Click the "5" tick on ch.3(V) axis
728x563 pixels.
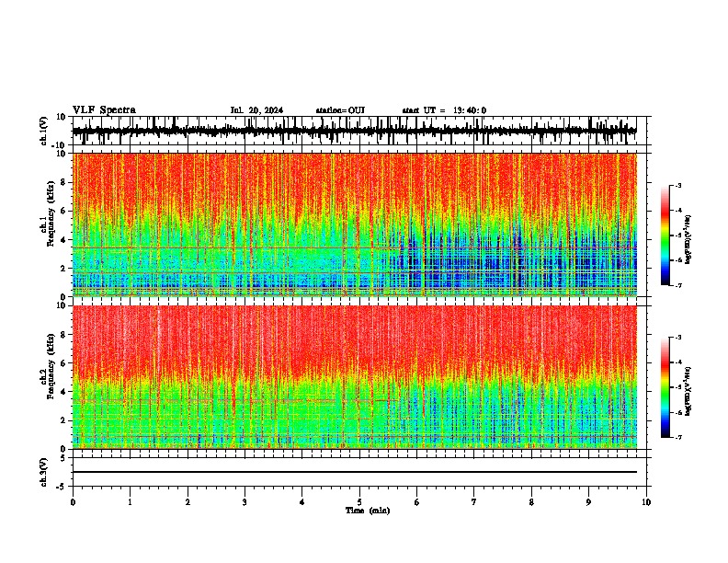click(x=64, y=458)
